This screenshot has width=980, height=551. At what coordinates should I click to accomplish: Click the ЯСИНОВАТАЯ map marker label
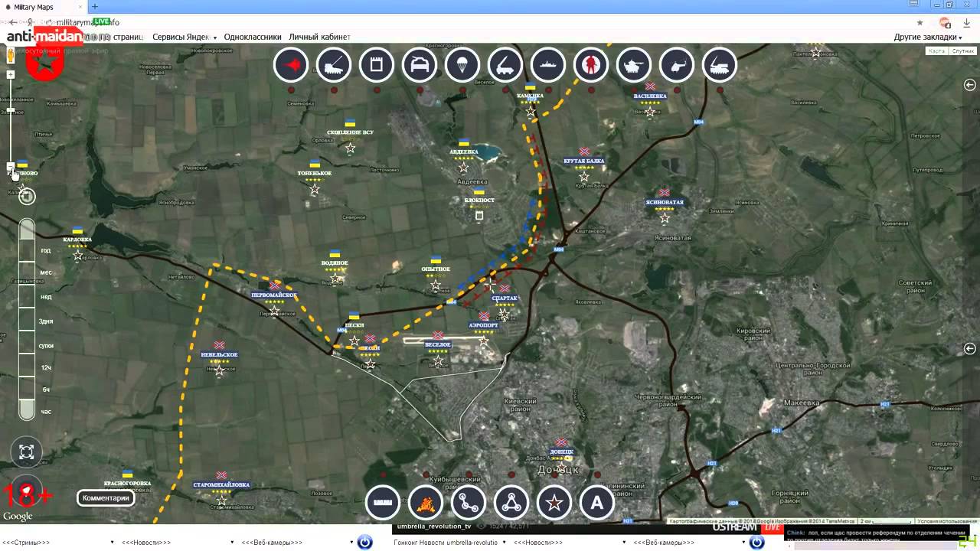tap(664, 203)
